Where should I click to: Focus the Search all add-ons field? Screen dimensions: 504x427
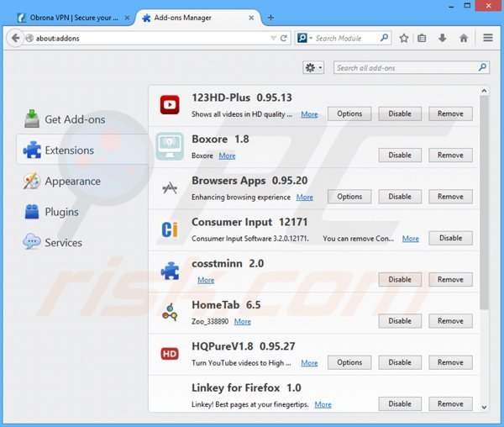[x=412, y=68]
